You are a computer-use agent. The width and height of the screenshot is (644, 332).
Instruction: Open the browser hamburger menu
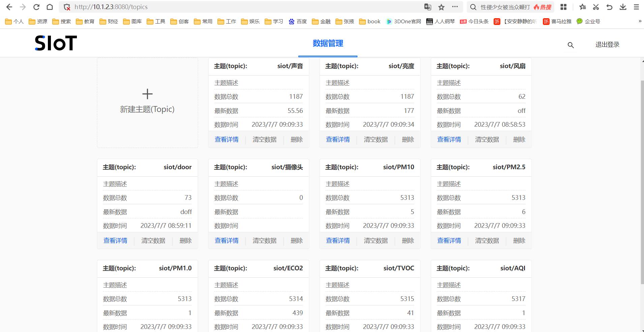(x=636, y=7)
